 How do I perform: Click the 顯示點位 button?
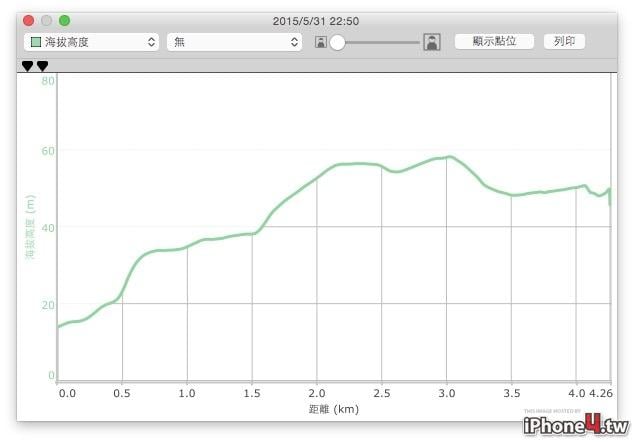[x=494, y=41]
